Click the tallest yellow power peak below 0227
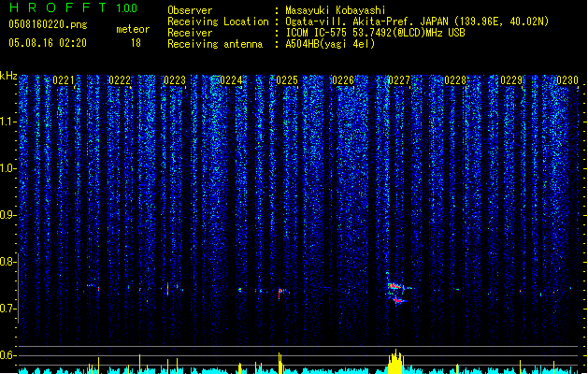 395,362
